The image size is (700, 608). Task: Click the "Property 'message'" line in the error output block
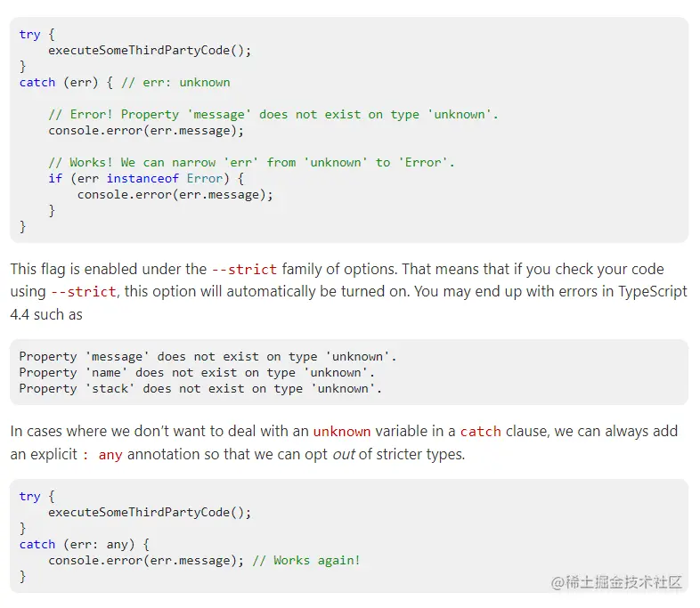point(208,356)
